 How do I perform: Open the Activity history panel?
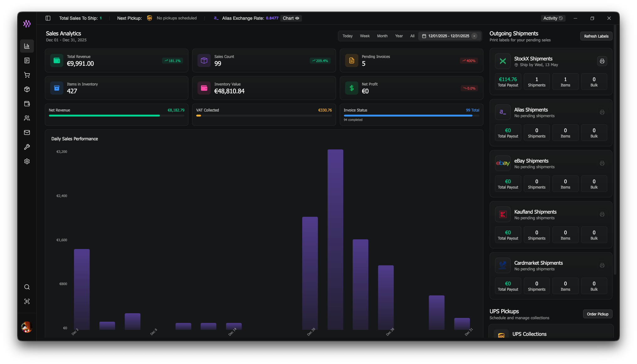(553, 18)
